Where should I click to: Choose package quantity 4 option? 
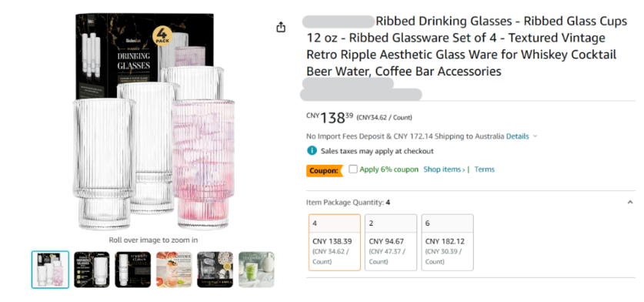(x=335, y=243)
